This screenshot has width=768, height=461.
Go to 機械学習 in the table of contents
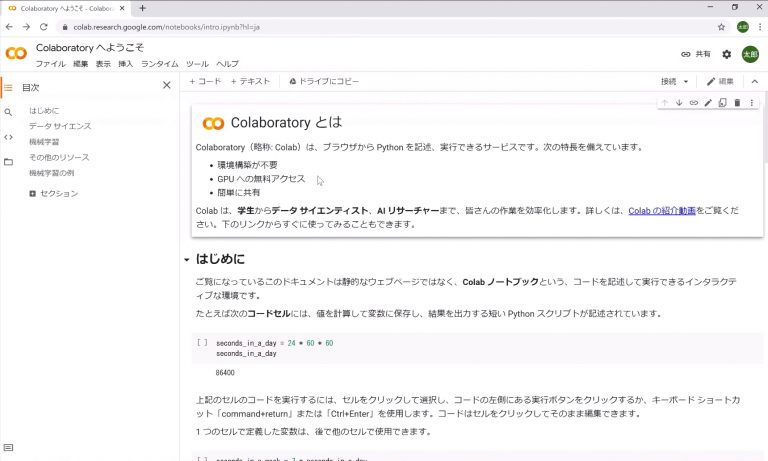pos(44,142)
